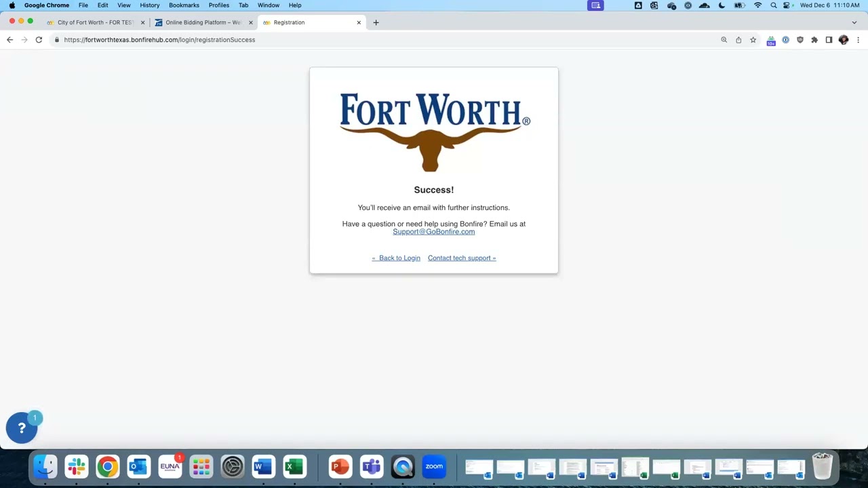Screen dimensions: 868x488
Task: Open Microsoft Excel from the Dock
Action: pyautogui.click(x=295, y=466)
